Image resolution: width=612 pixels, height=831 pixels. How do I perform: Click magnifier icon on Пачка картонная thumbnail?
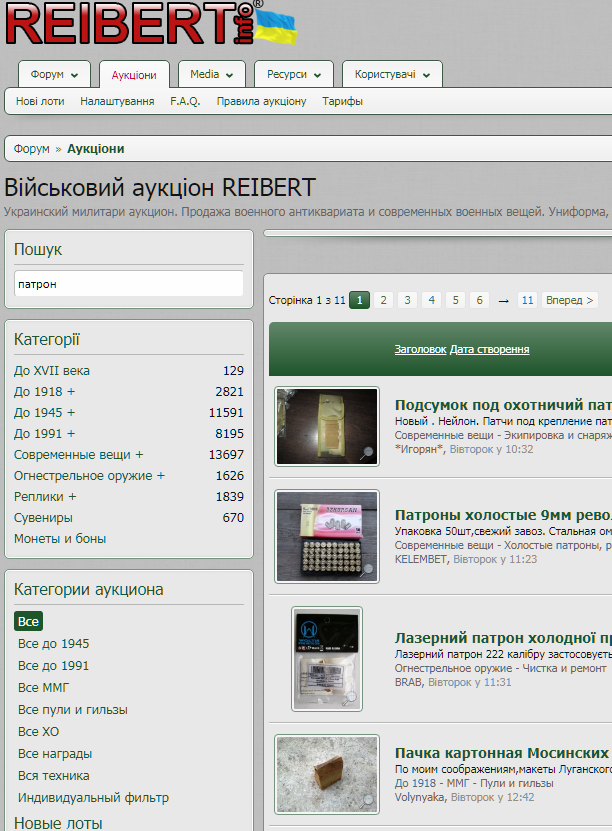pos(367,799)
